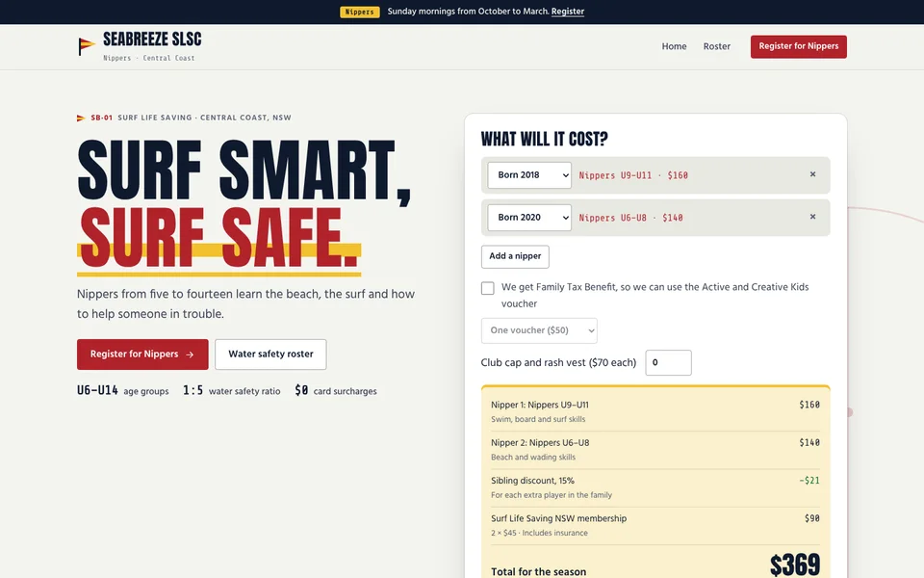The height and width of the screenshot is (578, 924).
Task: Click the Club cap and rash vest quantity field
Action: (x=668, y=363)
